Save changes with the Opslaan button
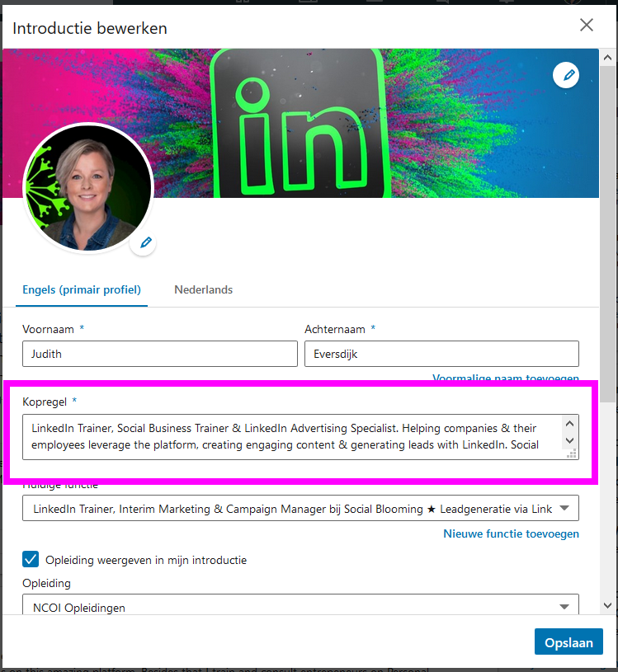Image resolution: width=618 pixels, height=672 pixels. click(568, 641)
